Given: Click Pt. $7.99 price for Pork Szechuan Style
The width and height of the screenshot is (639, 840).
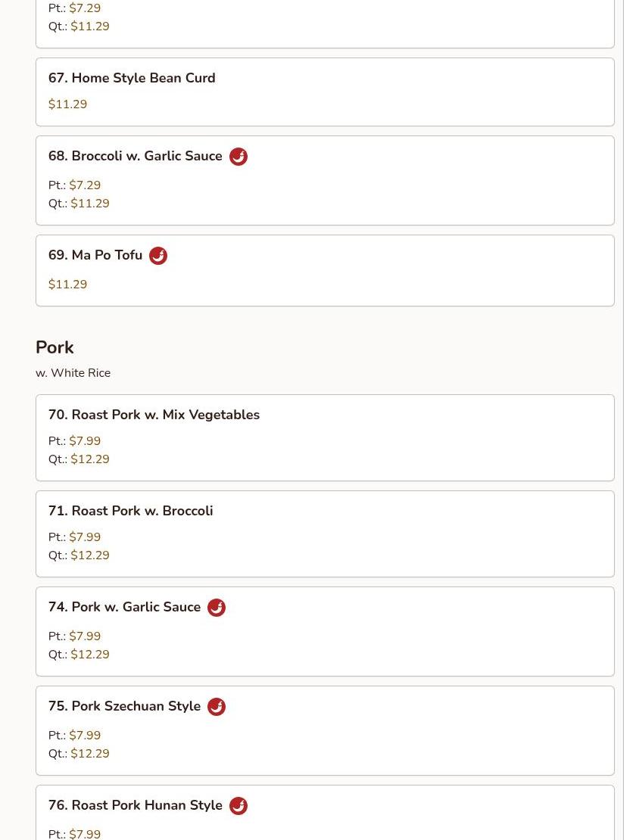Looking at the screenshot, I should [x=84, y=736].
